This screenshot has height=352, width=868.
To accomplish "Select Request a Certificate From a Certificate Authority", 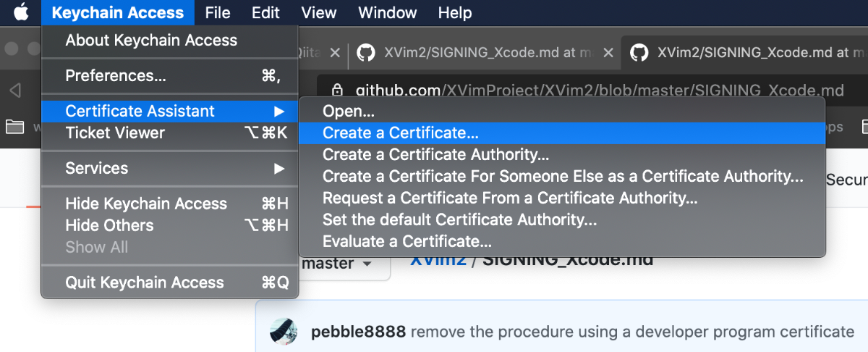I will 562,198.
